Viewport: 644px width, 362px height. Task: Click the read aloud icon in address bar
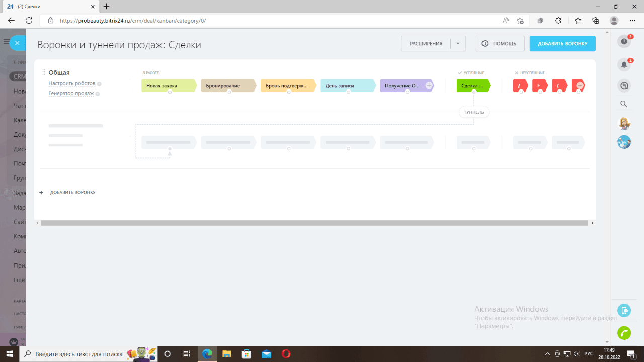click(506, 21)
